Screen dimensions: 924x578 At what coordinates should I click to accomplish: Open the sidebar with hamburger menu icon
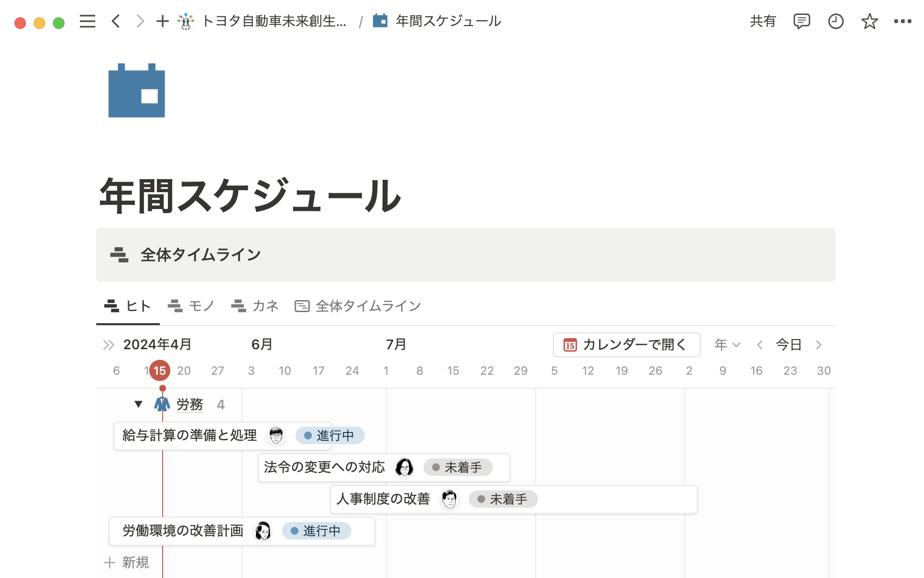(x=88, y=21)
